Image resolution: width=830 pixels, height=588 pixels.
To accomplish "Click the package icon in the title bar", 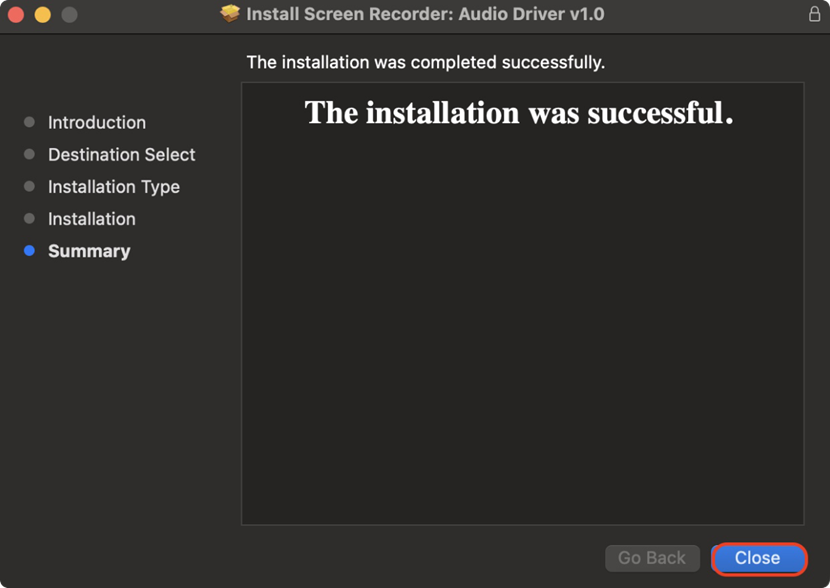I will coord(231,14).
